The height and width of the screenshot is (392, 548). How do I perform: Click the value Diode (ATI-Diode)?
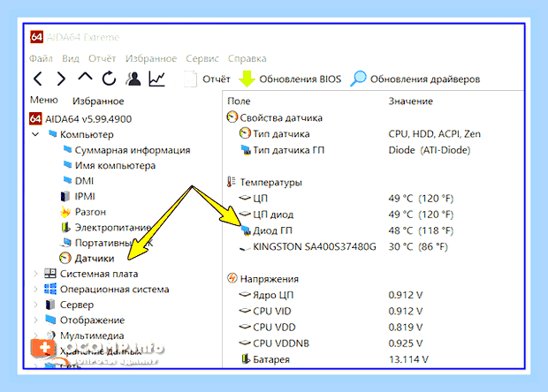[430, 150]
